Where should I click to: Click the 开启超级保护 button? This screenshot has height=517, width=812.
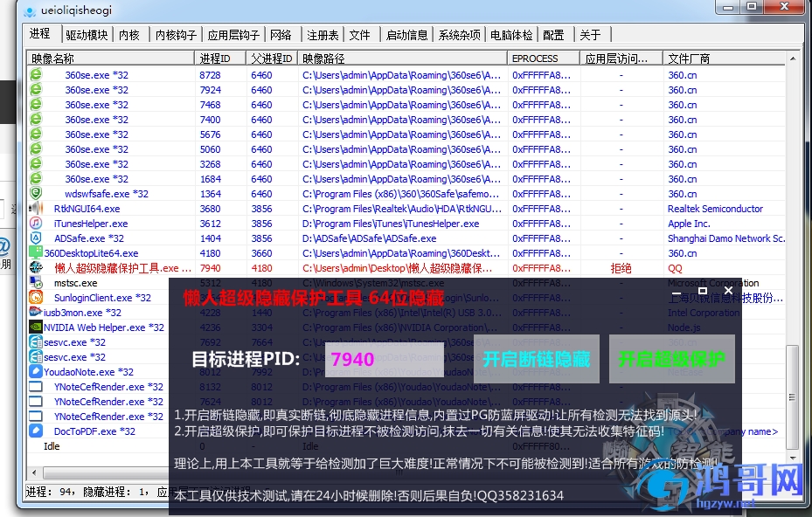click(x=672, y=359)
